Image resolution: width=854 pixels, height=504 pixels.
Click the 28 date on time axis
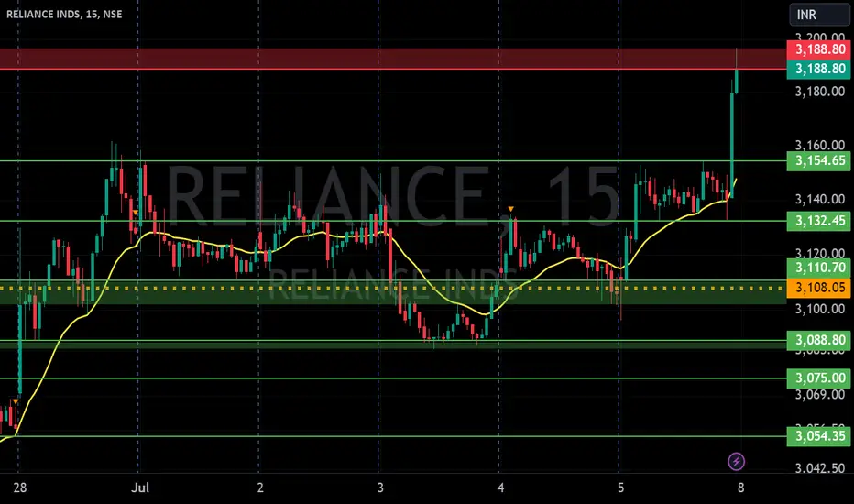click(x=19, y=488)
